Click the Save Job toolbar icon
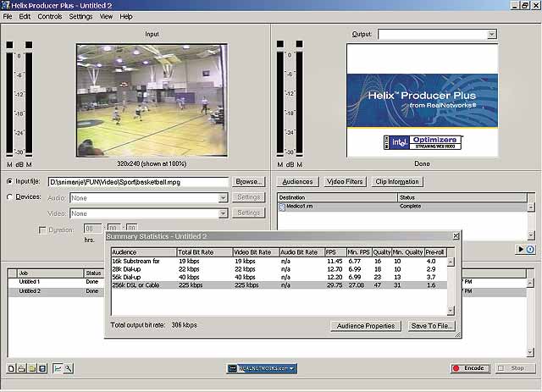 point(42,368)
